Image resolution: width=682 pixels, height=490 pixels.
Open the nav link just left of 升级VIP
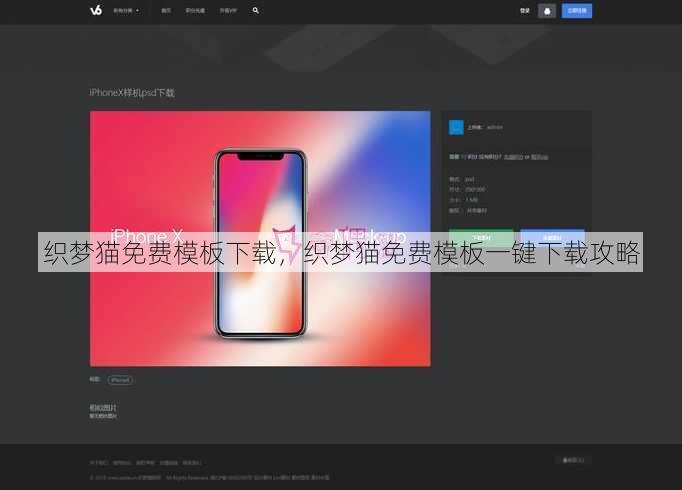pos(195,10)
